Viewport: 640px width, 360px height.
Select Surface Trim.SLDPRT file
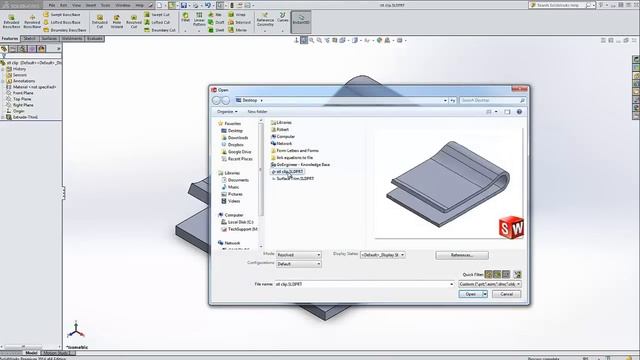293,179
